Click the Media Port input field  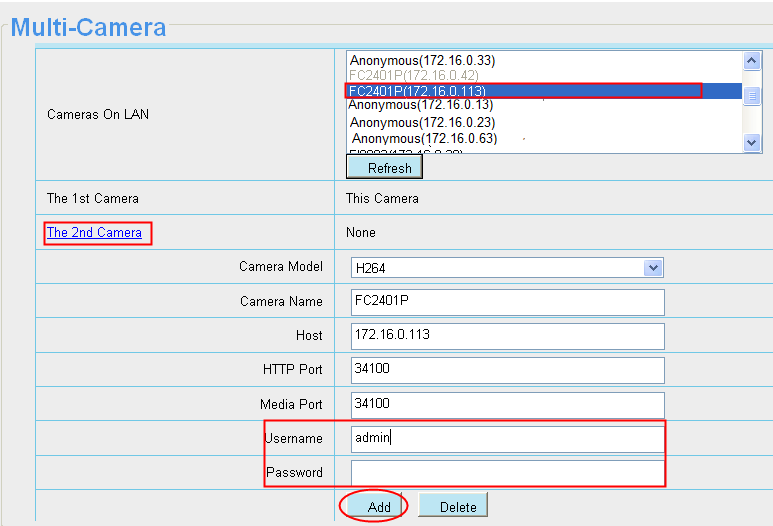tap(507, 405)
